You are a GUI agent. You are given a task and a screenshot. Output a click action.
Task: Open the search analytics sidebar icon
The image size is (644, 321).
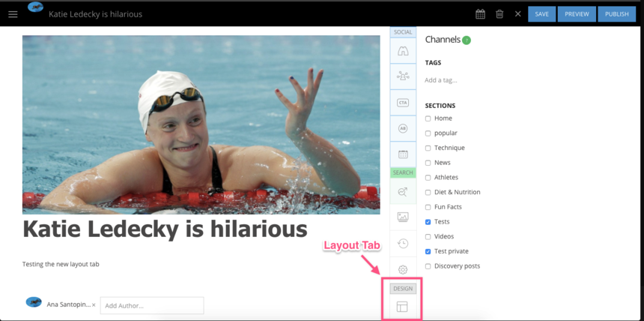403,192
